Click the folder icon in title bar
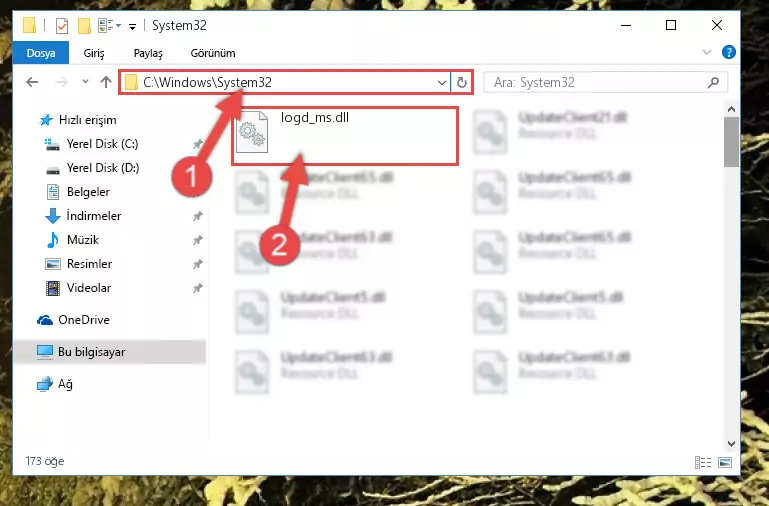Screen dimensions: 769x506 coord(29,25)
